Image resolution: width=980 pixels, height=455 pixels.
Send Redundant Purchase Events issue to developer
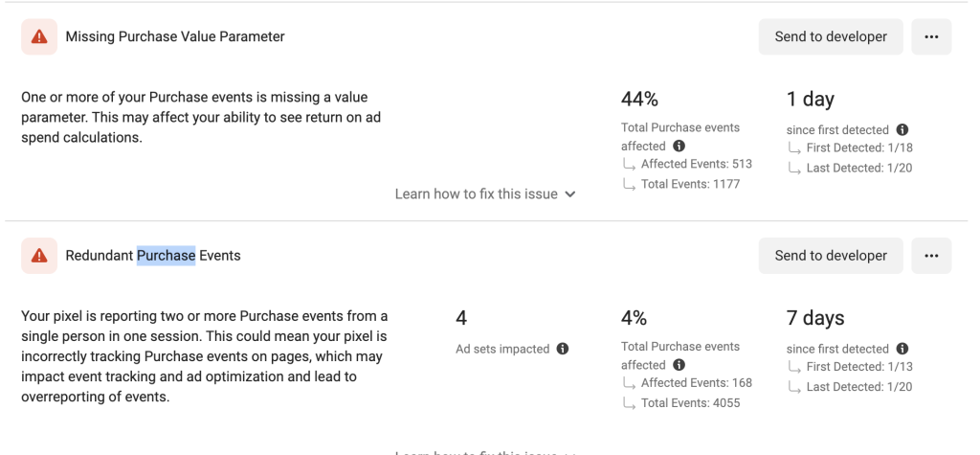[831, 256]
